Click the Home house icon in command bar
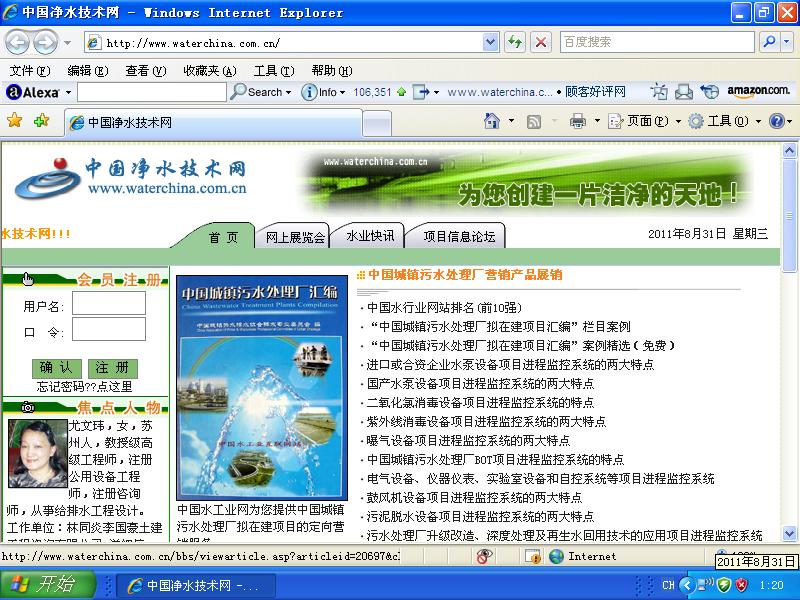Screen dimensions: 800x600 coord(492,121)
